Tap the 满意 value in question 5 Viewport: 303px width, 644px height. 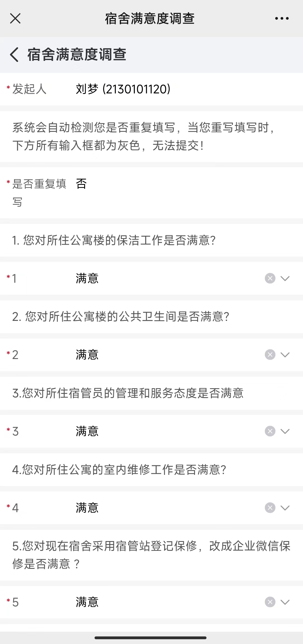tap(87, 602)
